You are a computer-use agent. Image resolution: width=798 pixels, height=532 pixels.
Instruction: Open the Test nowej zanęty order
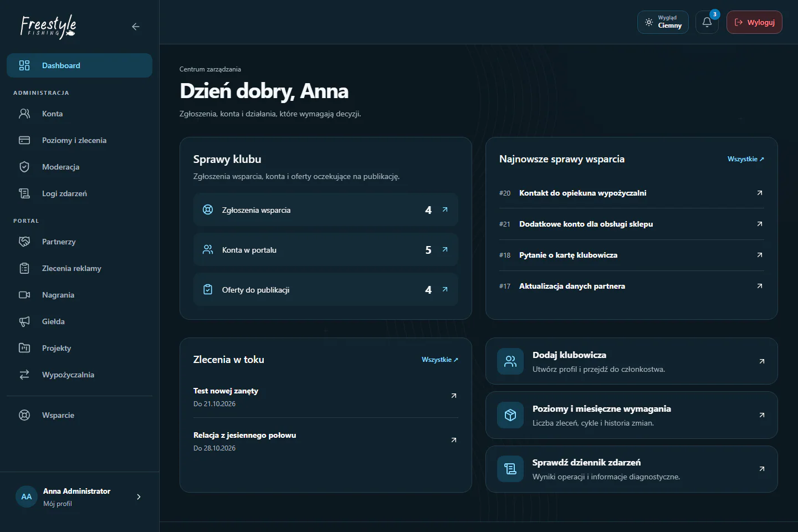(x=326, y=396)
